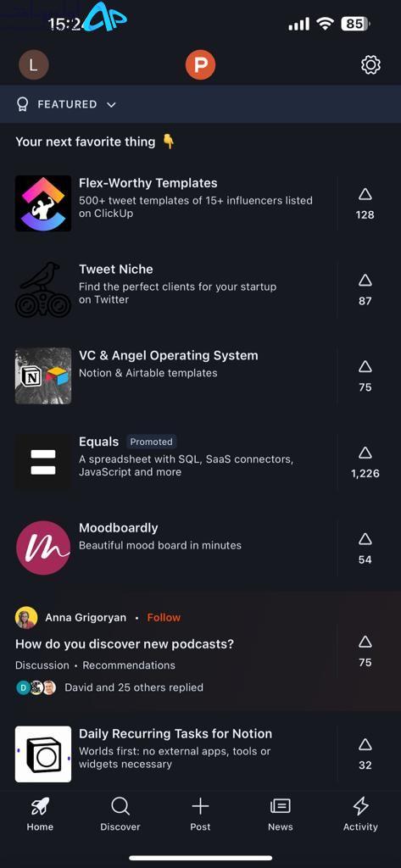View Anna Grigoryan's profile picture
The height and width of the screenshot is (868, 401).
(26, 617)
